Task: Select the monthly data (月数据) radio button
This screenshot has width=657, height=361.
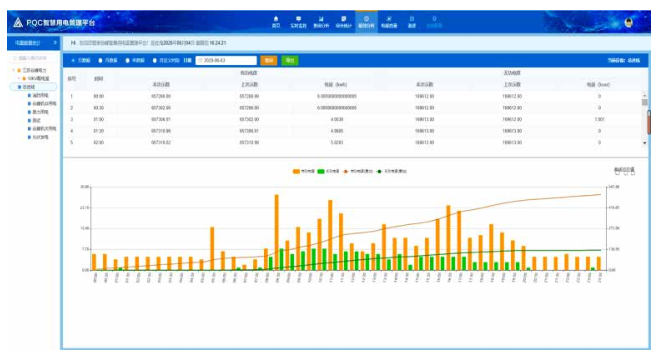Action: tap(101, 61)
